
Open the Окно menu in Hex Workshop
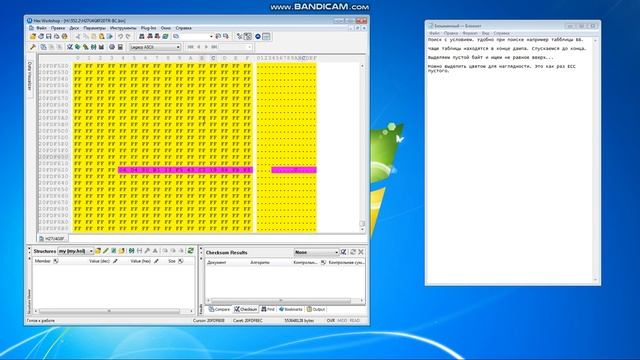pos(166,28)
